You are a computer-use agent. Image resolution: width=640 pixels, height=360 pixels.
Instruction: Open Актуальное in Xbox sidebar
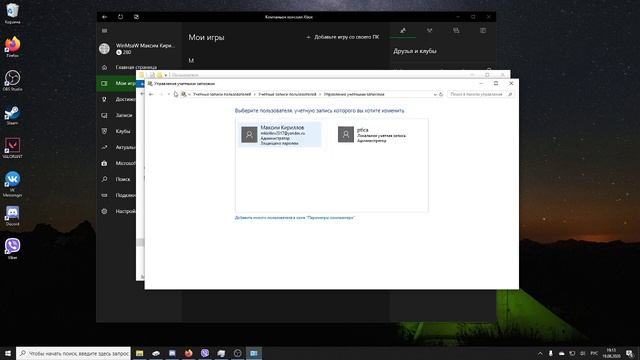click(x=117, y=147)
